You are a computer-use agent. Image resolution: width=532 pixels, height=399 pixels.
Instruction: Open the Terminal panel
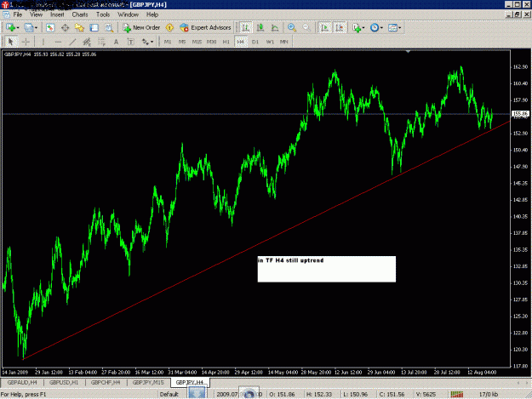point(94,27)
